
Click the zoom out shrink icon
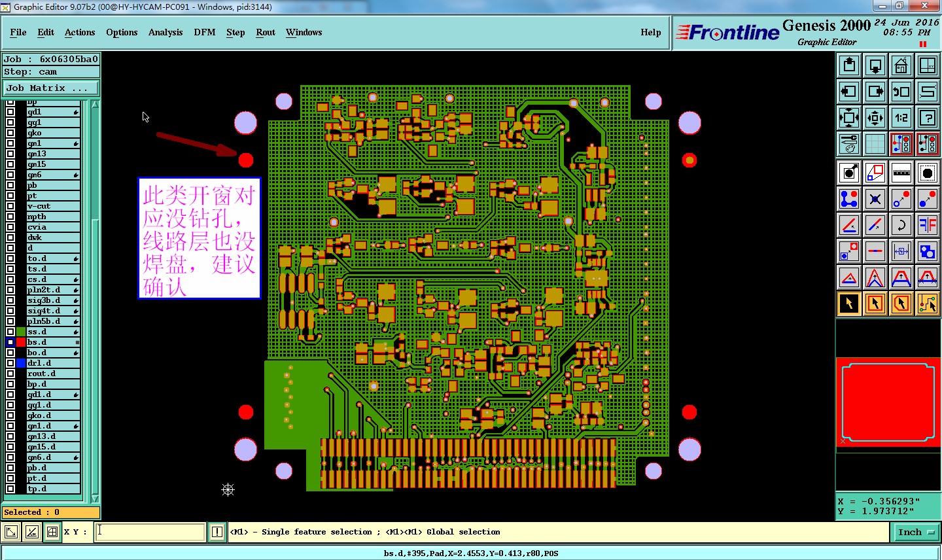coord(875,118)
